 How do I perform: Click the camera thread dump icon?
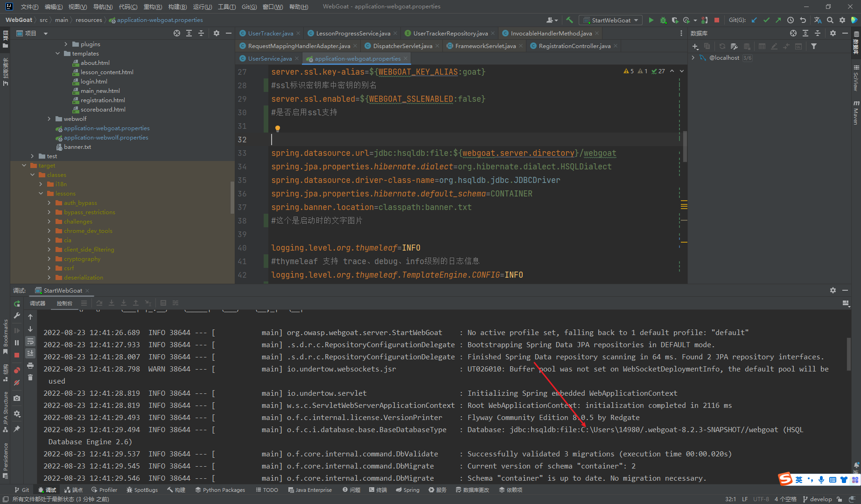pos(17,398)
